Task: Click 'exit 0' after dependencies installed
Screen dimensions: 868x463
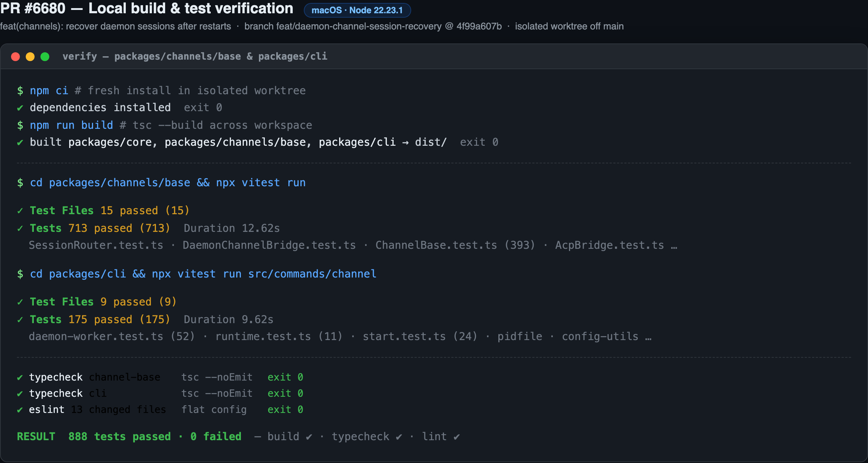Action: click(203, 107)
